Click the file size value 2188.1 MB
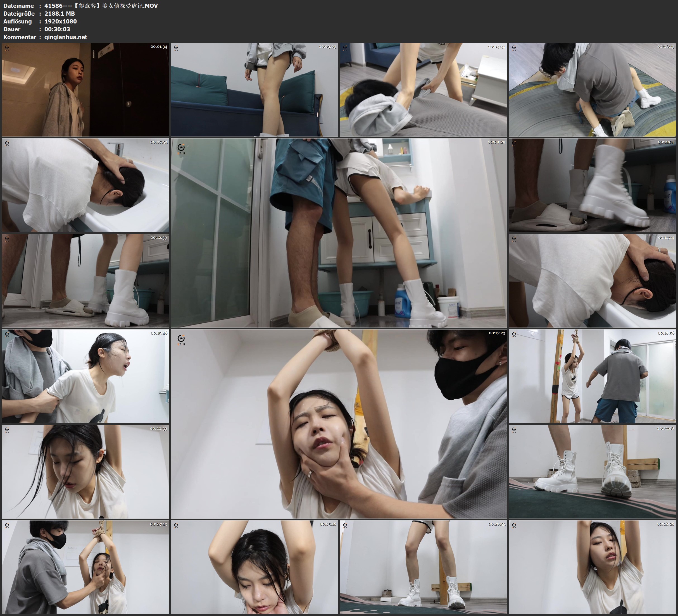Image resolution: width=678 pixels, height=616 pixels. [60, 13]
